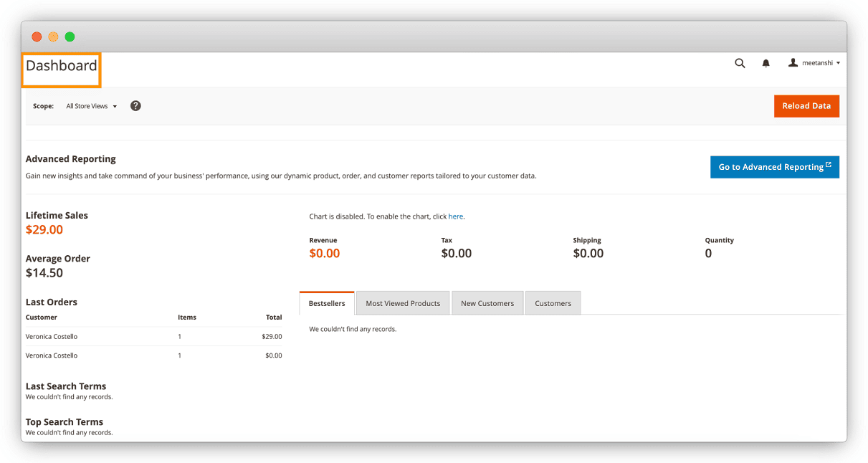Click the Tax $0.00 value
Viewport: 868px width, 463px height.
coord(457,253)
